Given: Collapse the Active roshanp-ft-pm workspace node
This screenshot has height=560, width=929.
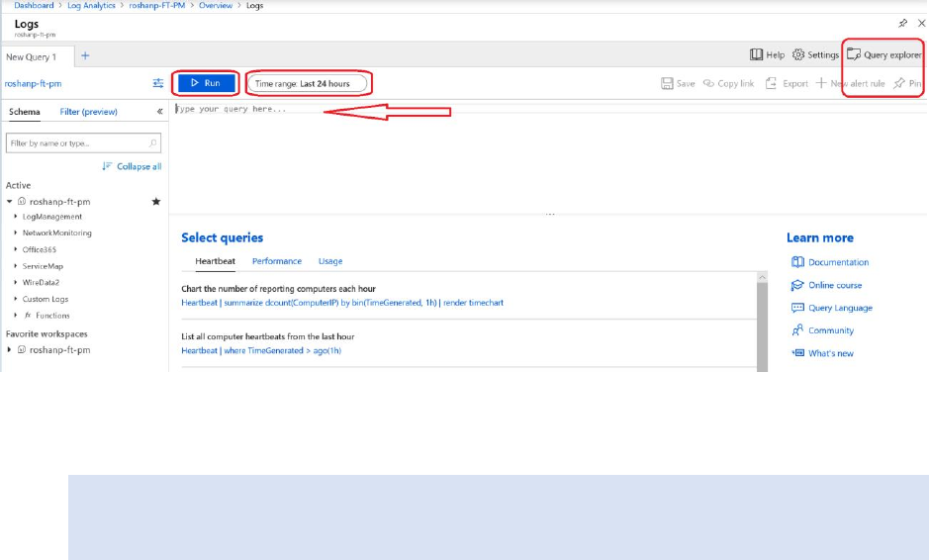Looking at the screenshot, I should [10, 202].
